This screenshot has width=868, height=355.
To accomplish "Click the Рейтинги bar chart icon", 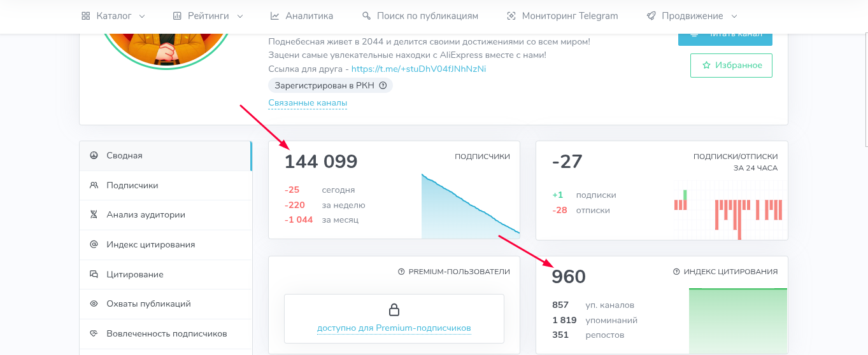I will (x=177, y=16).
